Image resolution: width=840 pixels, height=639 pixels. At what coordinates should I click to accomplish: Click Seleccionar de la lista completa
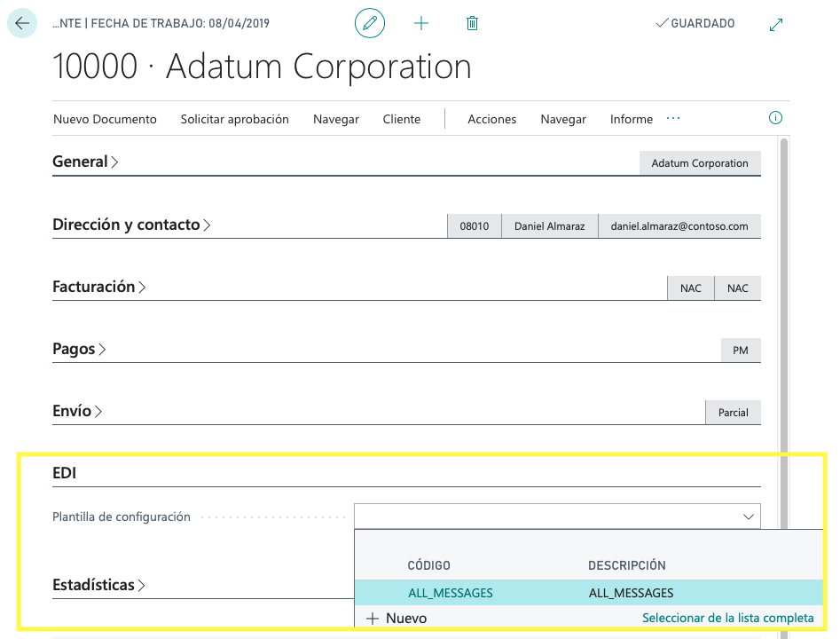[x=728, y=618]
